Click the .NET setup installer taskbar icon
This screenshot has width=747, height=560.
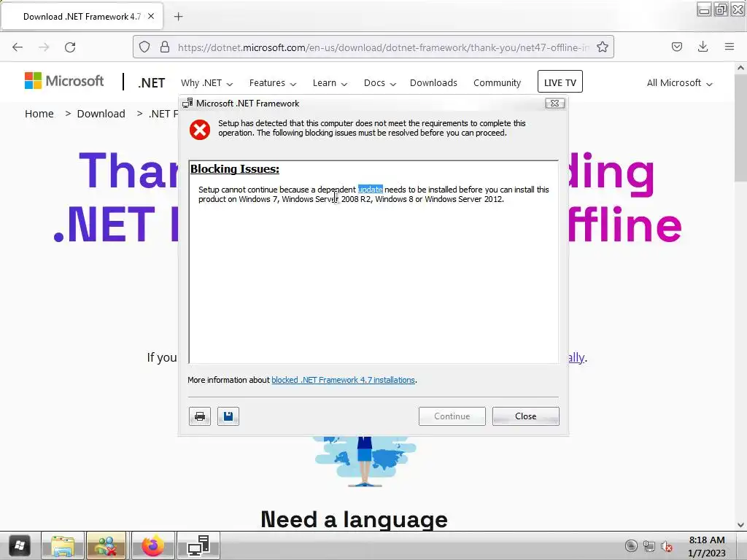pos(198,545)
